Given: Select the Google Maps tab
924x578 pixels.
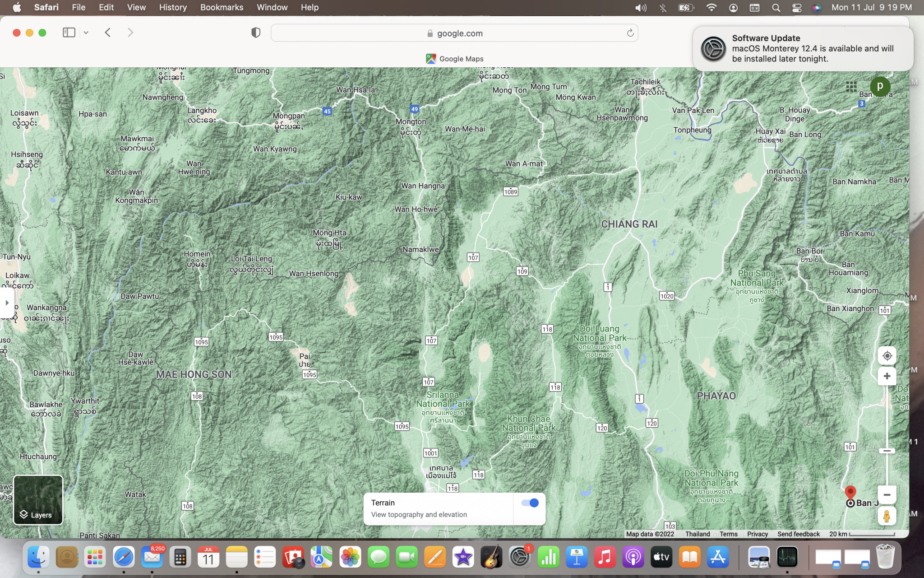Looking at the screenshot, I should coord(455,59).
